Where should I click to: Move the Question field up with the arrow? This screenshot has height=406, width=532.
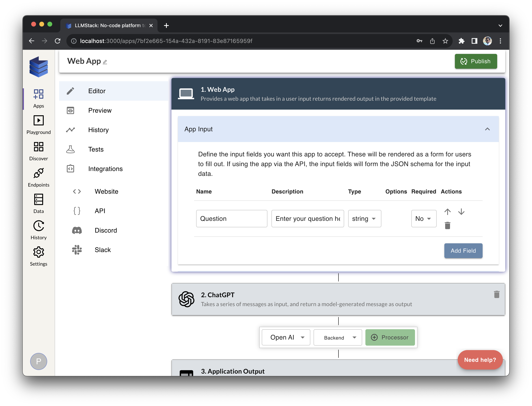pyautogui.click(x=447, y=212)
